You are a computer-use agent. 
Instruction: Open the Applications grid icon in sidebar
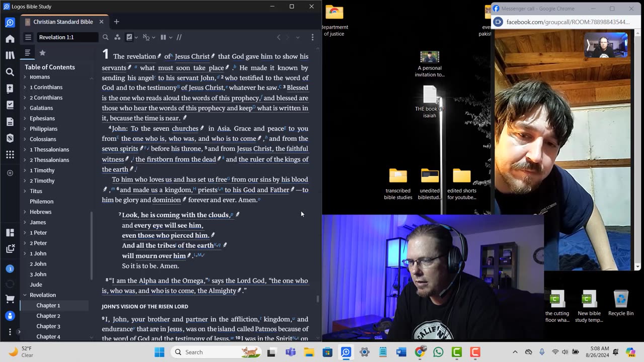click(x=10, y=155)
